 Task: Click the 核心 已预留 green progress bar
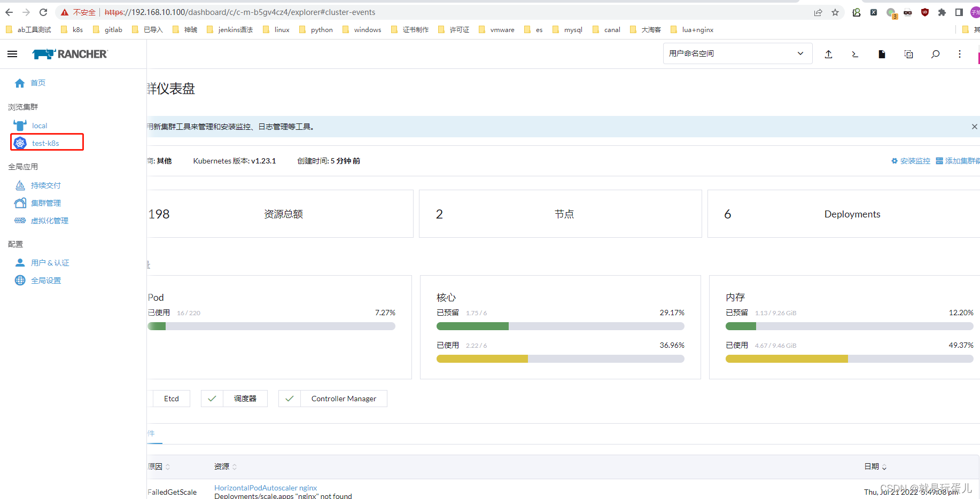point(560,326)
